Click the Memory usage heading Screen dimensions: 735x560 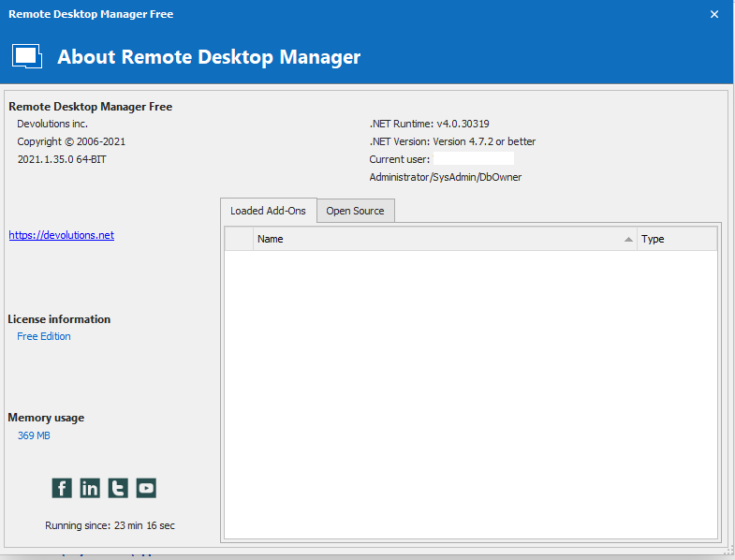(46, 418)
